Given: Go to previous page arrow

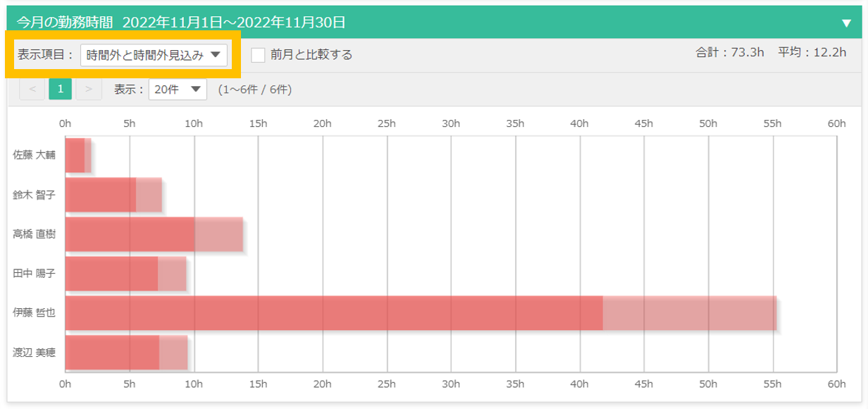Looking at the screenshot, I should tap(32, 89).
